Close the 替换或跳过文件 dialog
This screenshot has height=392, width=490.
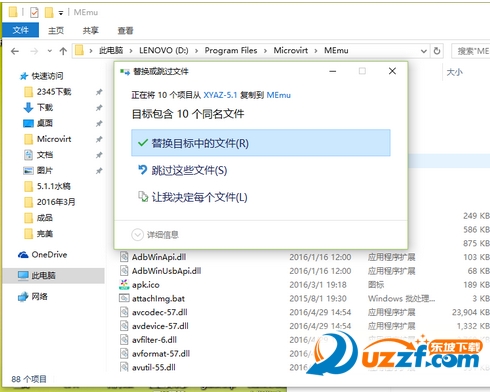392,71
